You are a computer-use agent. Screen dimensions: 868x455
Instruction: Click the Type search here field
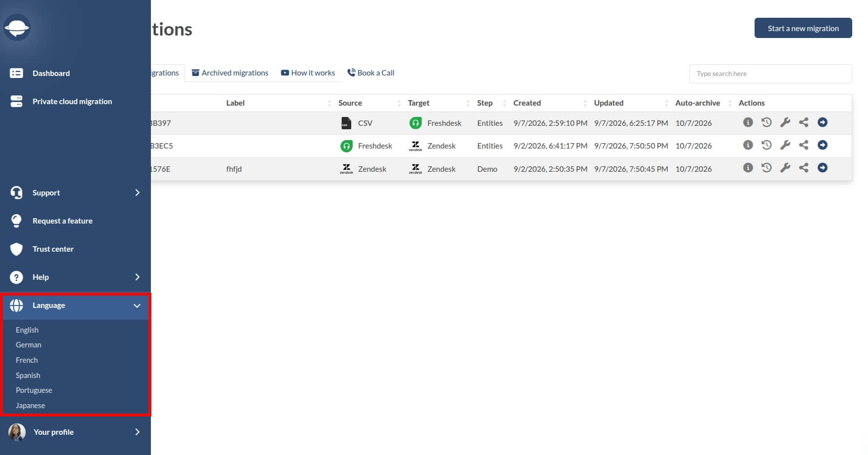pos(770,74)
